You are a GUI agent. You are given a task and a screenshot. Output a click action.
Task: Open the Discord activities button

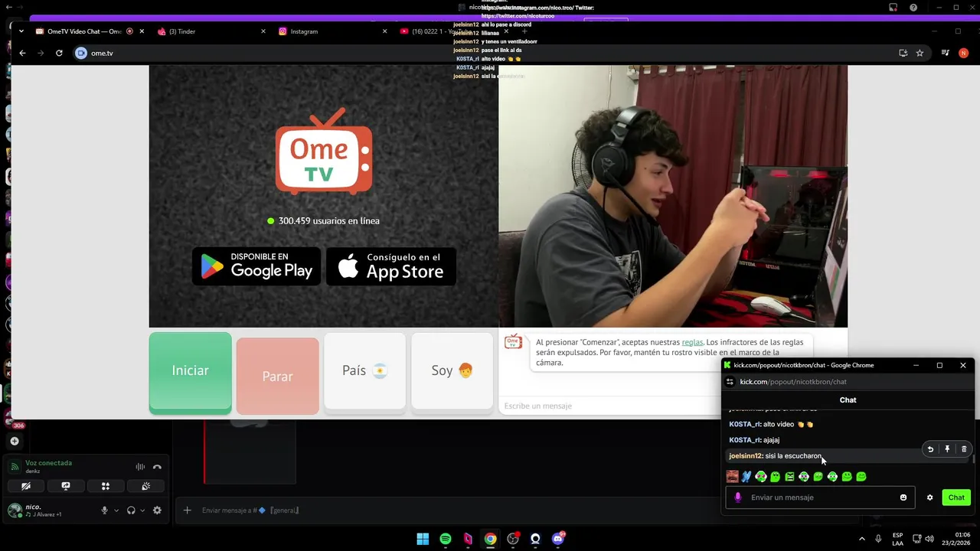106,486
